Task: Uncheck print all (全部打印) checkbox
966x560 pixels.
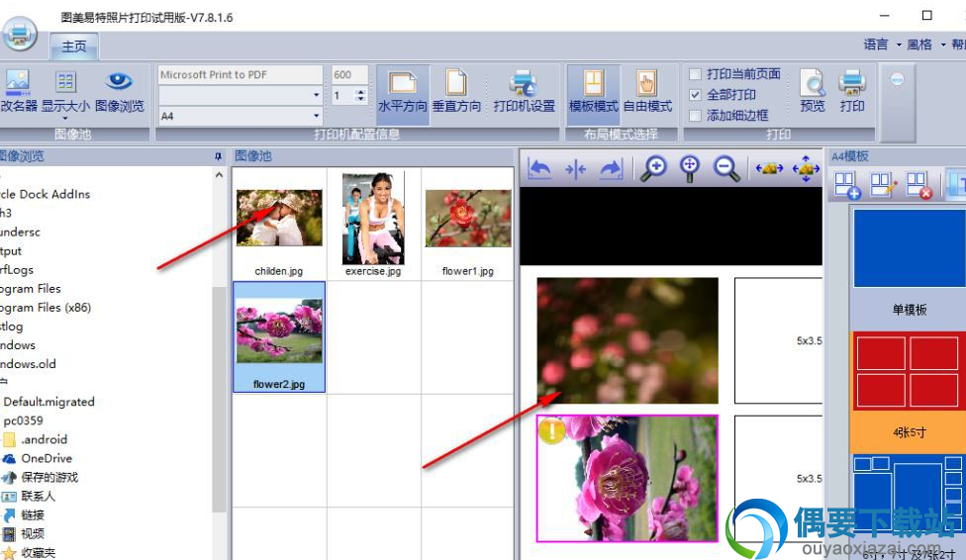Action: pyautogui.click(x=695, y=95)
